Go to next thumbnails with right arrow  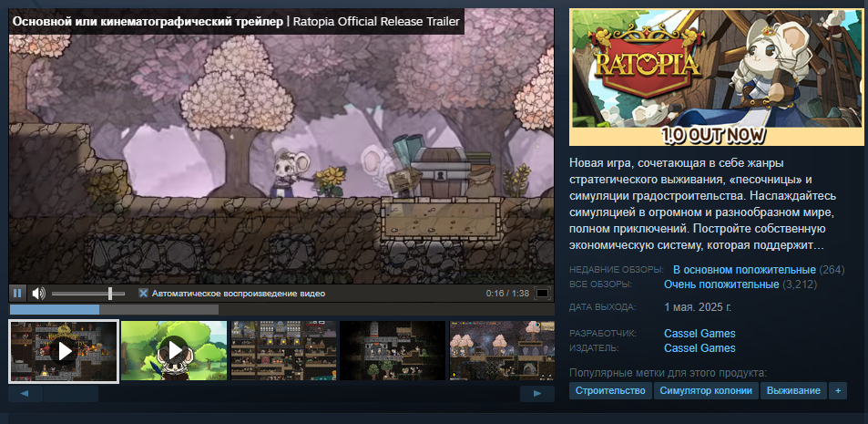[x=537, y=394]
